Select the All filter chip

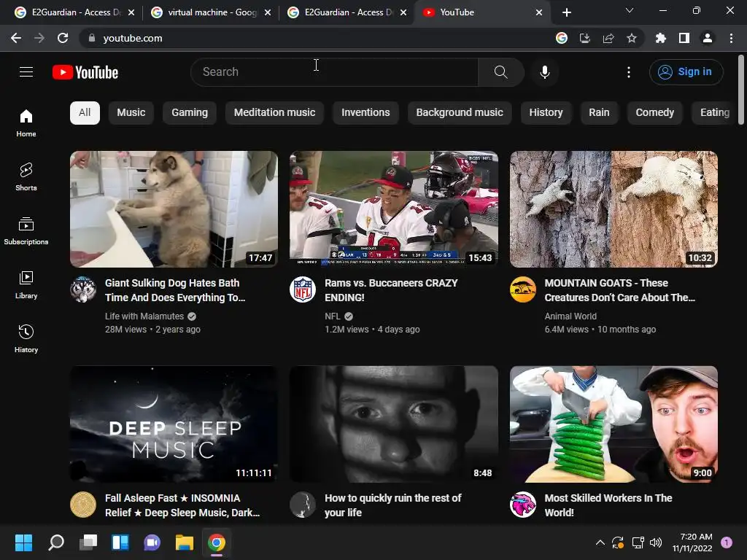tap(85, 113)
